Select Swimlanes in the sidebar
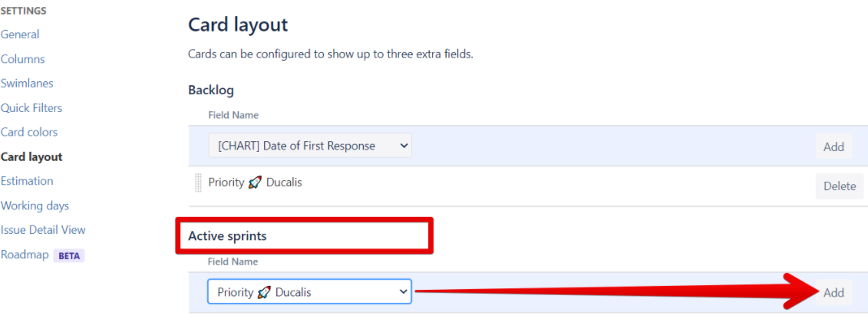 click(28, 84)
